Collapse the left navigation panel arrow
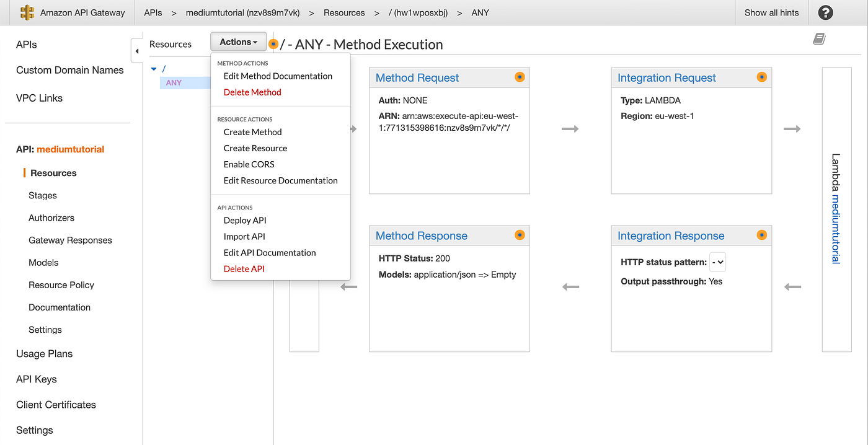The height and width of the screenshot is (445, 868). pyautogui.click(x=136, y=50)
